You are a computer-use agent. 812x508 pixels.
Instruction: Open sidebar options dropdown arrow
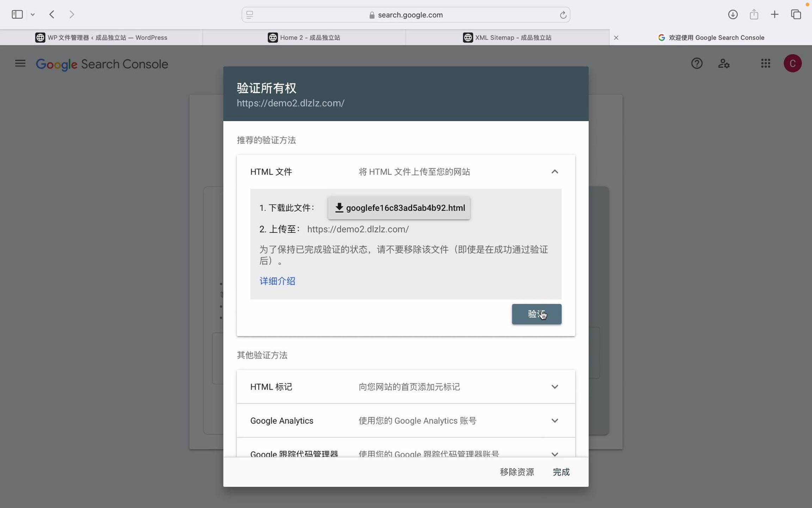pos(33,15)
